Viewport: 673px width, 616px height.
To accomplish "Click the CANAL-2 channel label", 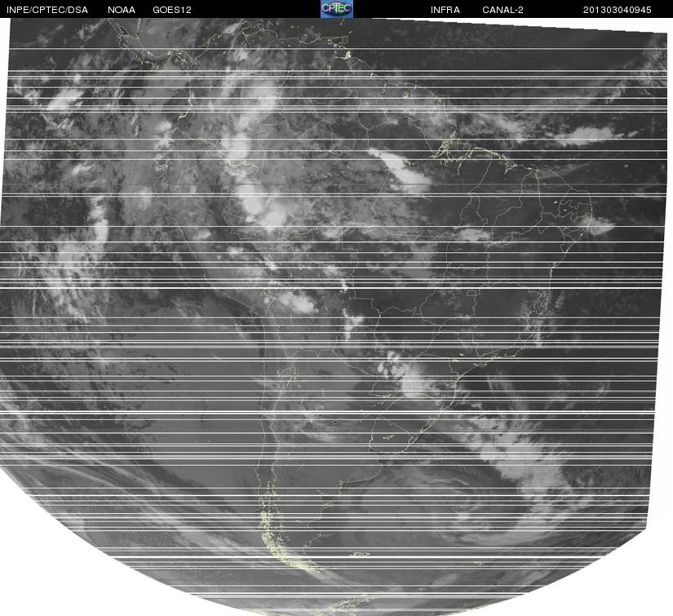I will 503,10.
